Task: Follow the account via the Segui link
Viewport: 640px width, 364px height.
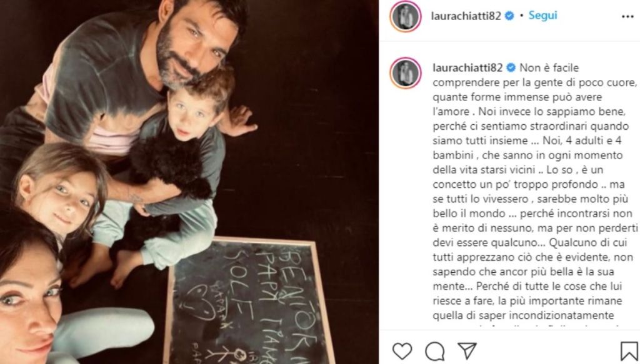Action: [542, 16]
